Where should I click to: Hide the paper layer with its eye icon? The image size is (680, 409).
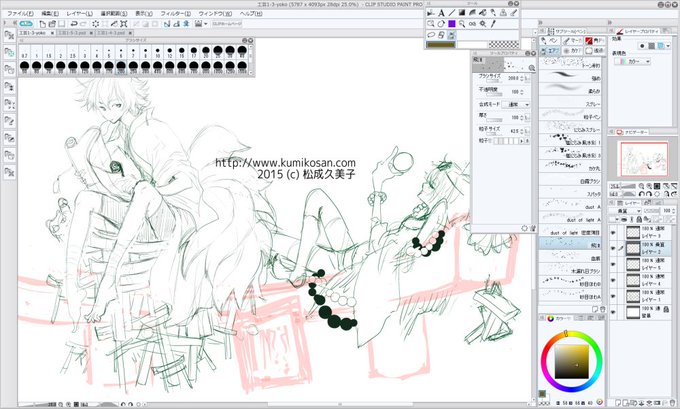(x=613, y=312)
